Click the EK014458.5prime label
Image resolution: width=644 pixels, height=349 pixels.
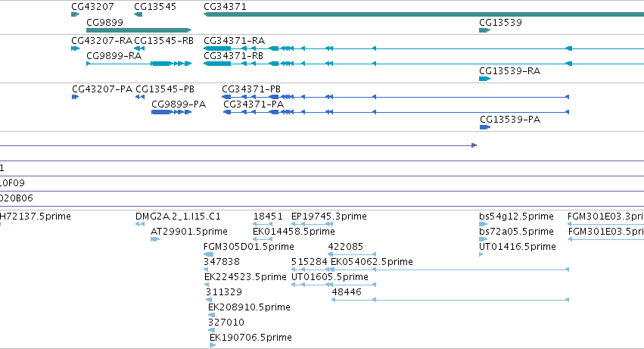[294, 232]
